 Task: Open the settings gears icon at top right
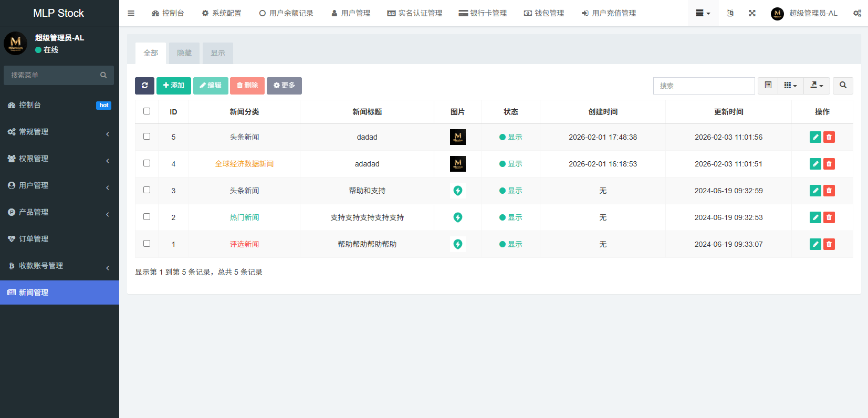pyautogui.click(x=857, y=13)
